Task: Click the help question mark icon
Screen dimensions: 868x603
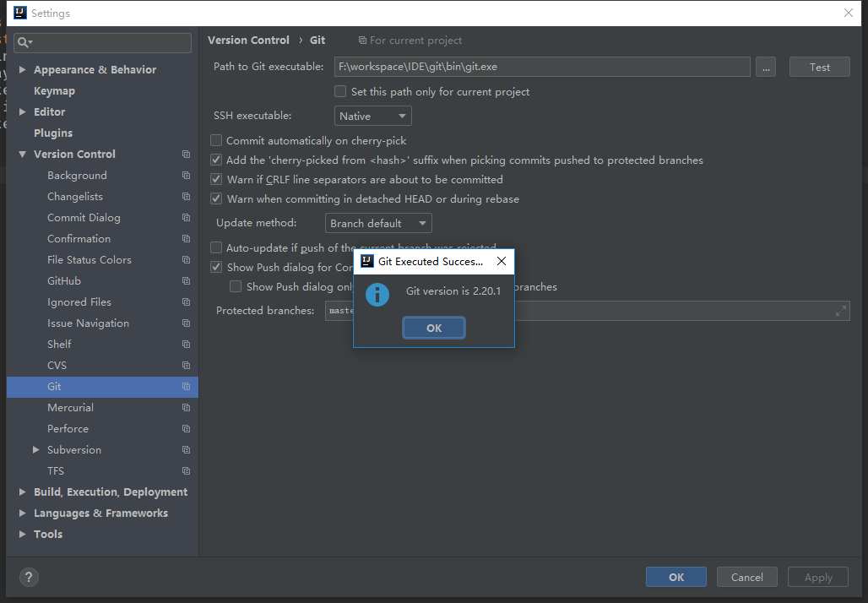Action: click(x=29, y=578)
